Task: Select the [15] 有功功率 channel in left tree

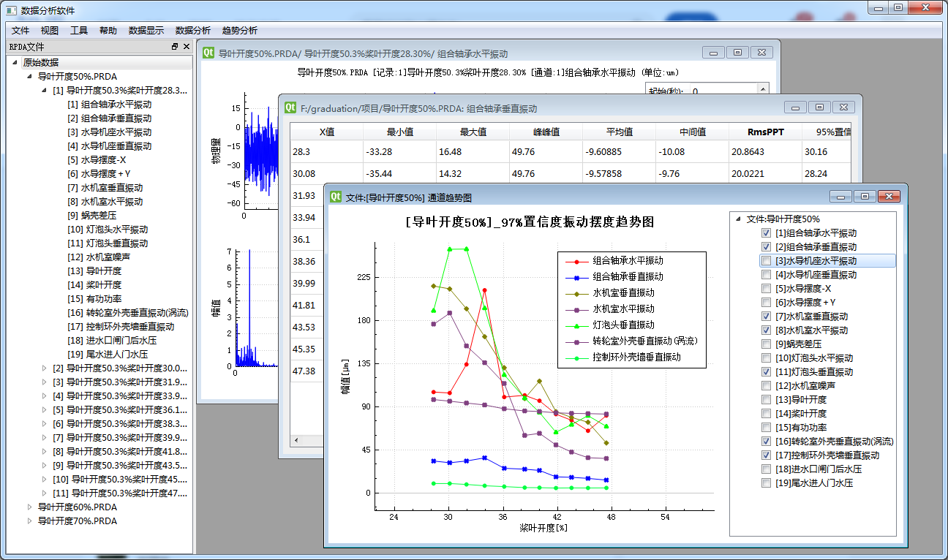Action: tap(93, 297)
